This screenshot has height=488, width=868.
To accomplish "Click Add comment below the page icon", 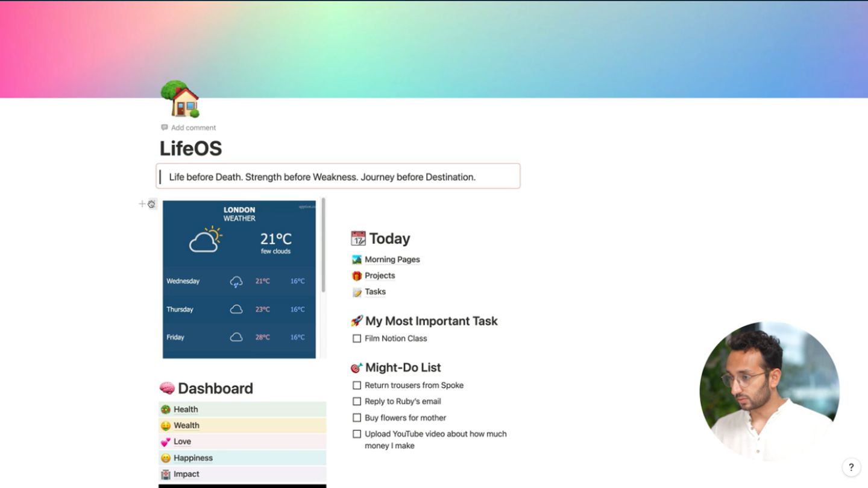I will coord(193,128).
